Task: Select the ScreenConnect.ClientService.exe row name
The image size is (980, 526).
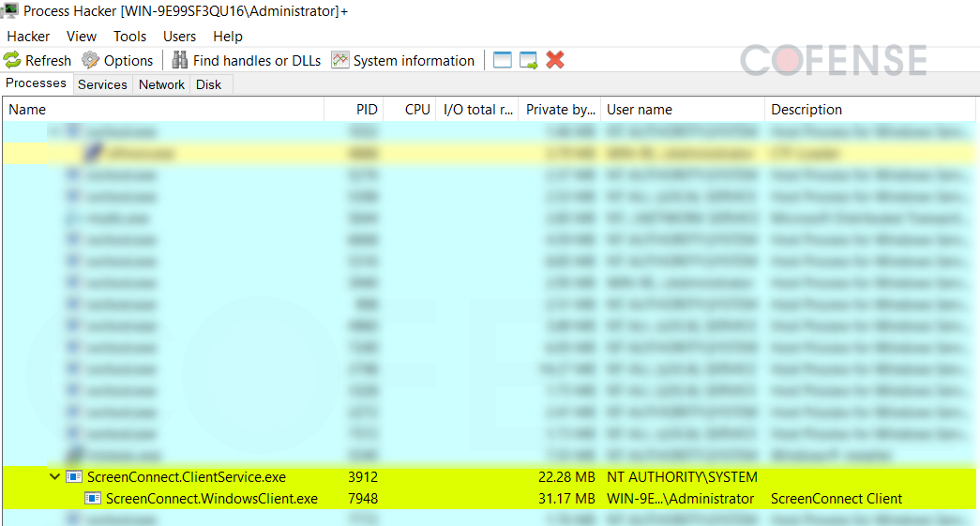Action: 187,477
